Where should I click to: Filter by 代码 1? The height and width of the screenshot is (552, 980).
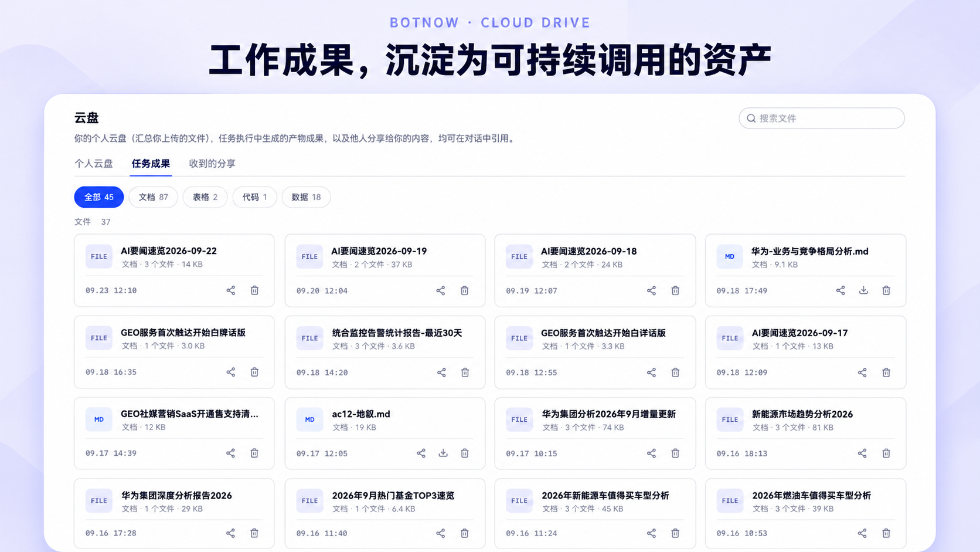pos(254,197)
